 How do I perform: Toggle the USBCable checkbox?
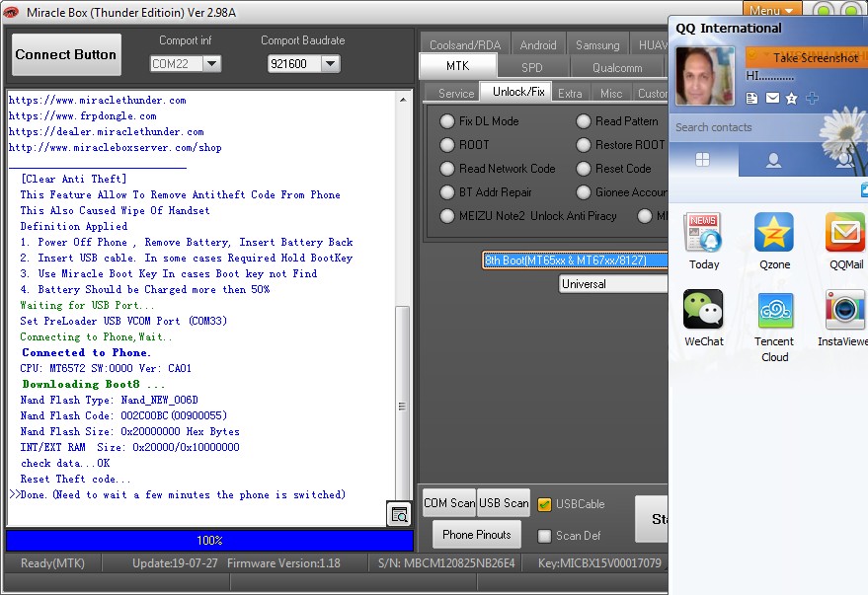(x=545, y=504)
